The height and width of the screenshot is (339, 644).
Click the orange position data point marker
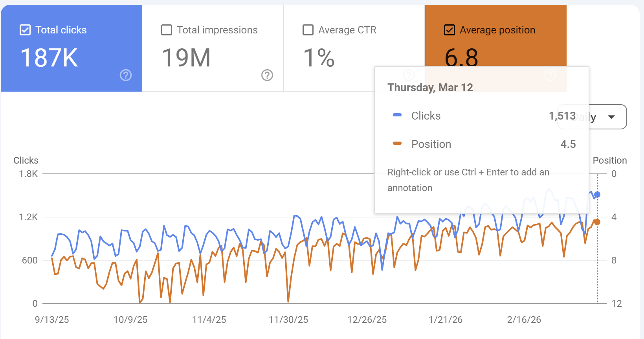[597, 222]
